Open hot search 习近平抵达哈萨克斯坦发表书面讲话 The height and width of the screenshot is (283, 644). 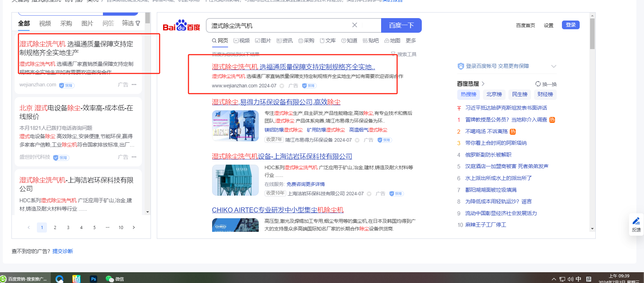coord(506,108)
